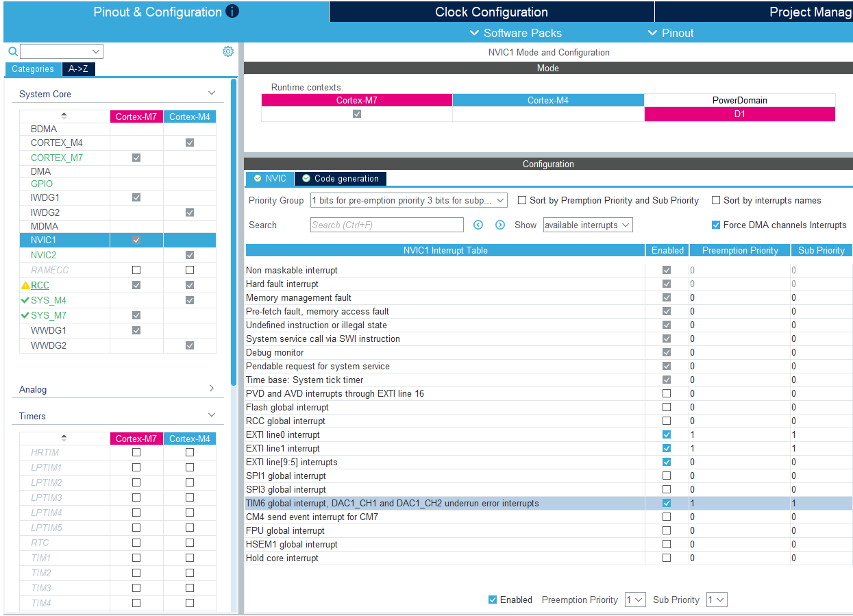
Task: Select SYS_M7 in System Core list
Action: pos(49,315)
